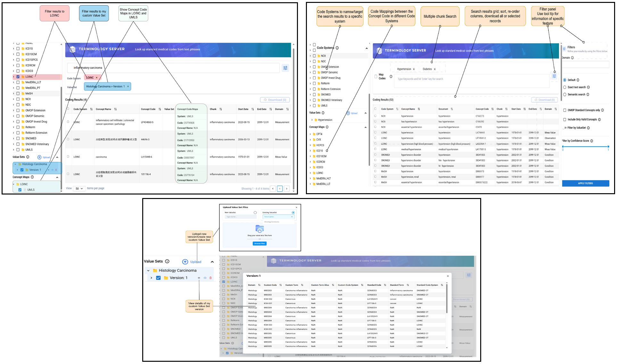Uncheck LOINC checkbox in top-left code systems list

tap(18, 77)
